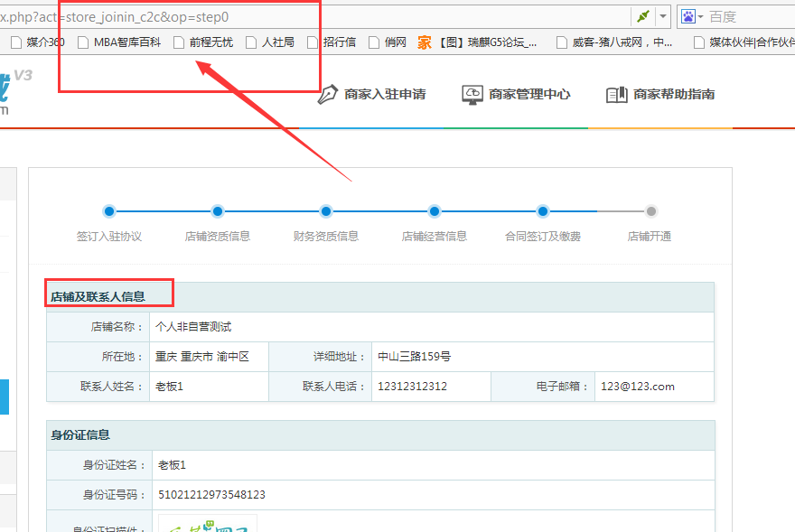This screenshot has height=532, width=795.
Task: Click the pen icon for 商家入驻申请
Action: click(x=328, y=94)
